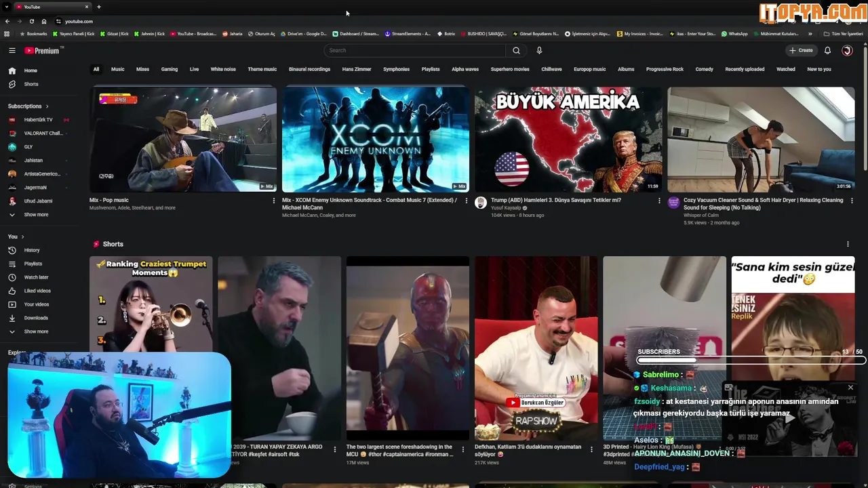Open a new browser tab
Image resolution: width=868 pixels, height=488 pixels.
click(x=99, y=7)
